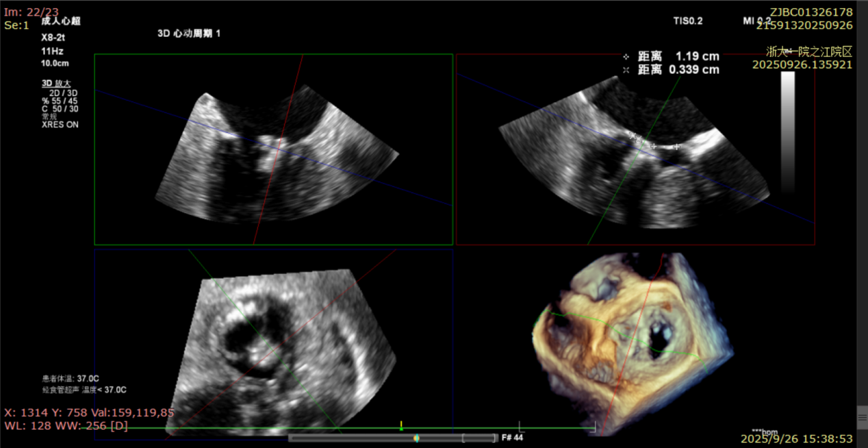This screenshot has height=448, width=868.
Task: Click the bracketed range on frame bar
Action: [x=478, y=438]
